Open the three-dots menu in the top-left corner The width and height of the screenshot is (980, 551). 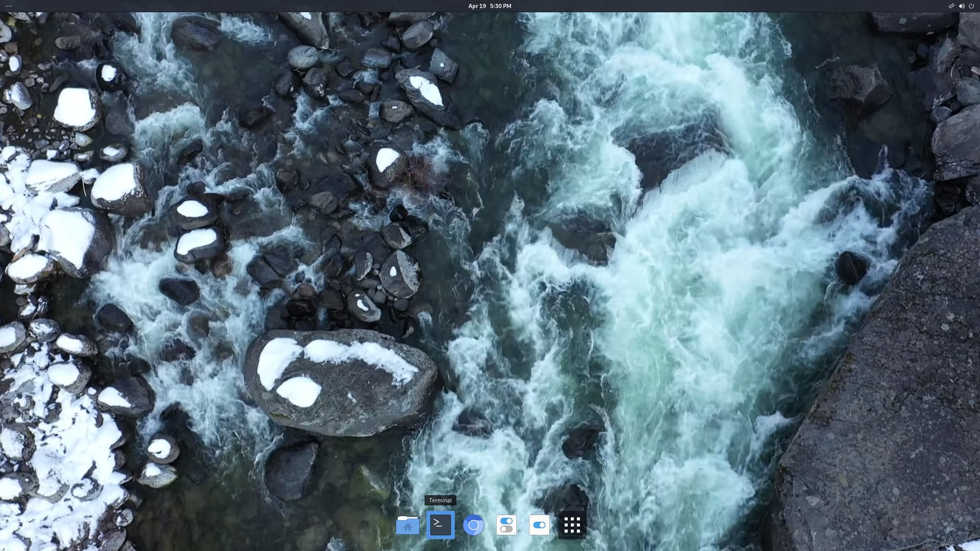point(9,6)
